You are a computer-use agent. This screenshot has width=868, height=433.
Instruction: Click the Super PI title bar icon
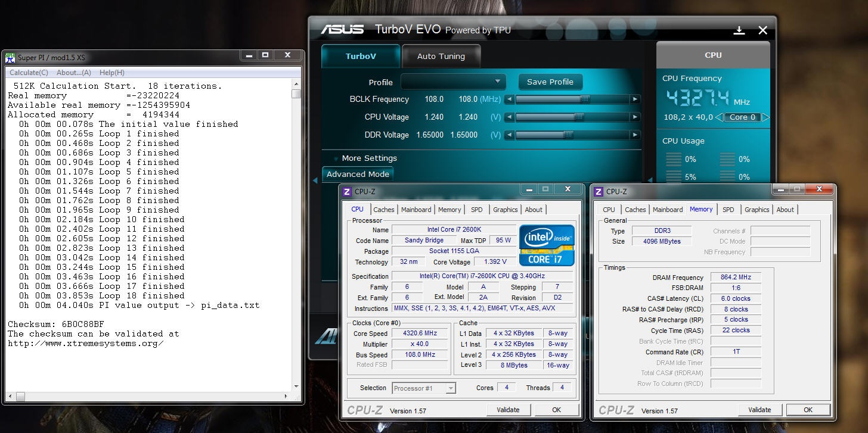tap(10, 57)
